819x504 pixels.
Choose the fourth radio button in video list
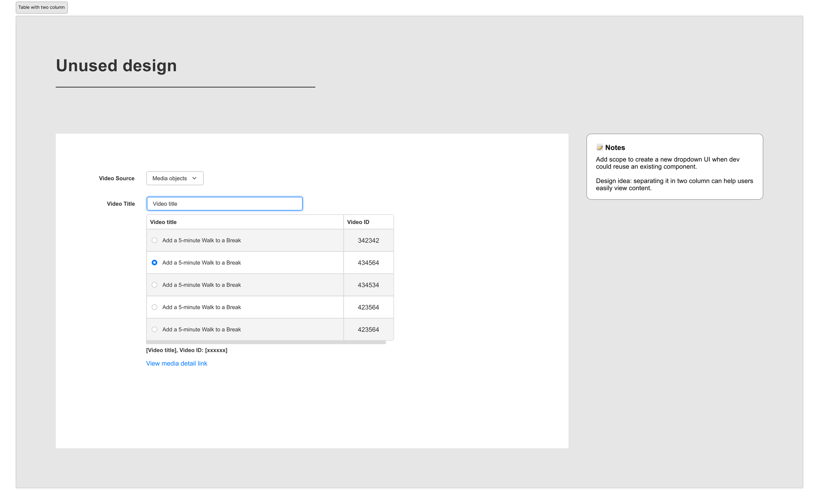pos(154,307)
